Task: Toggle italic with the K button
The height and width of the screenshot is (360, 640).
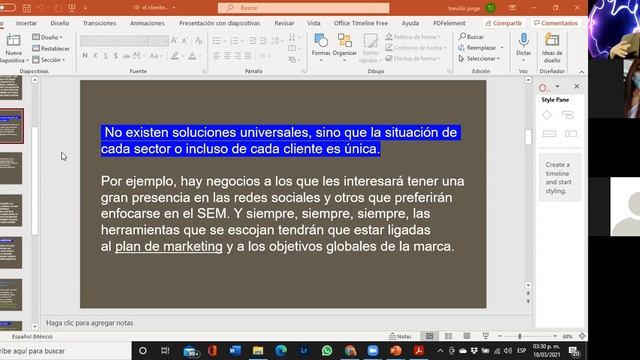Action: pyautogui.click(x=95, y=56)
